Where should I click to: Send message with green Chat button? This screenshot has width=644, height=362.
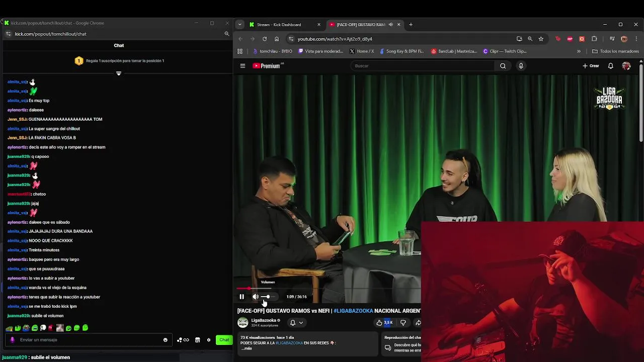[x=224, y=340]
